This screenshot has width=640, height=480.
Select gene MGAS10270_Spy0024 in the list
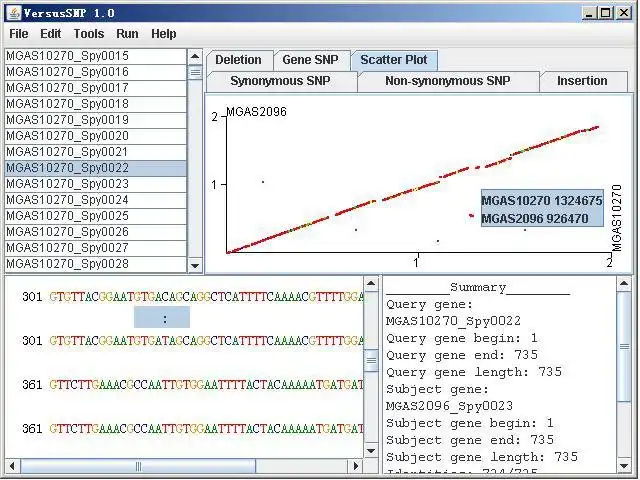96,200
